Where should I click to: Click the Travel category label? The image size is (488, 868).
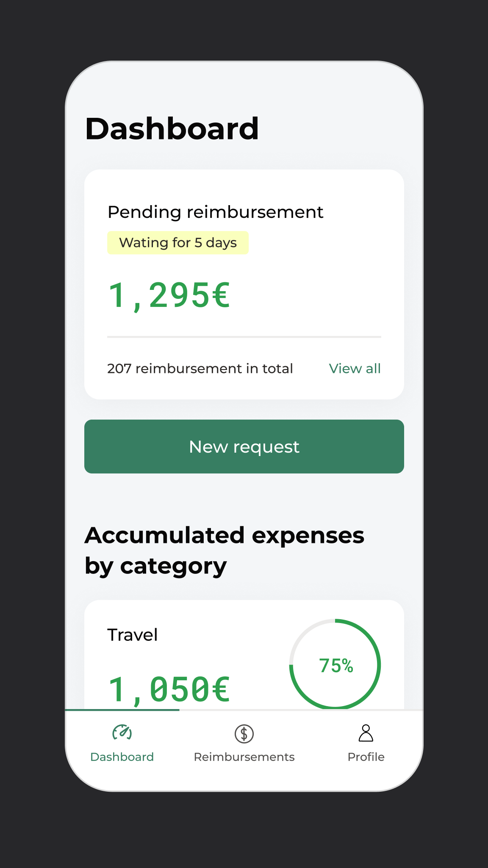(132, 635)
